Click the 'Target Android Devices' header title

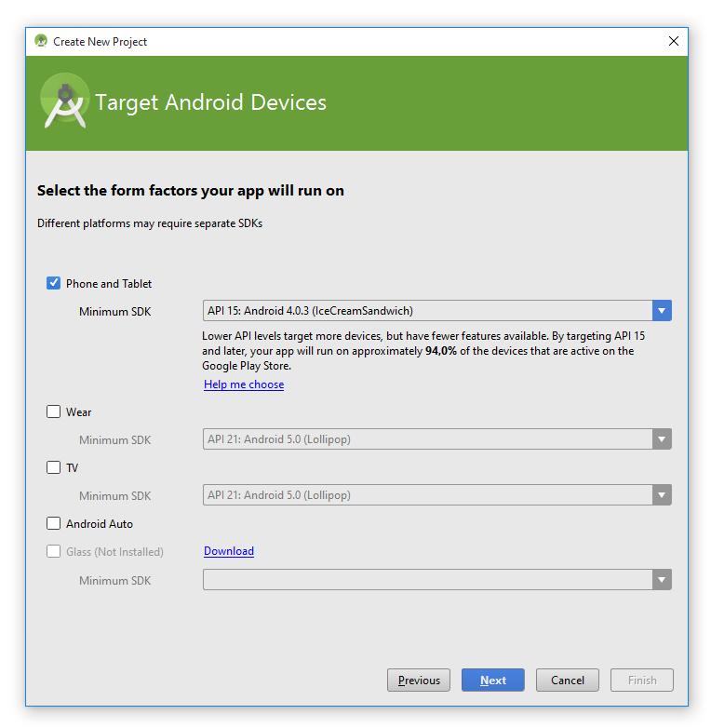tap(210, 102)
